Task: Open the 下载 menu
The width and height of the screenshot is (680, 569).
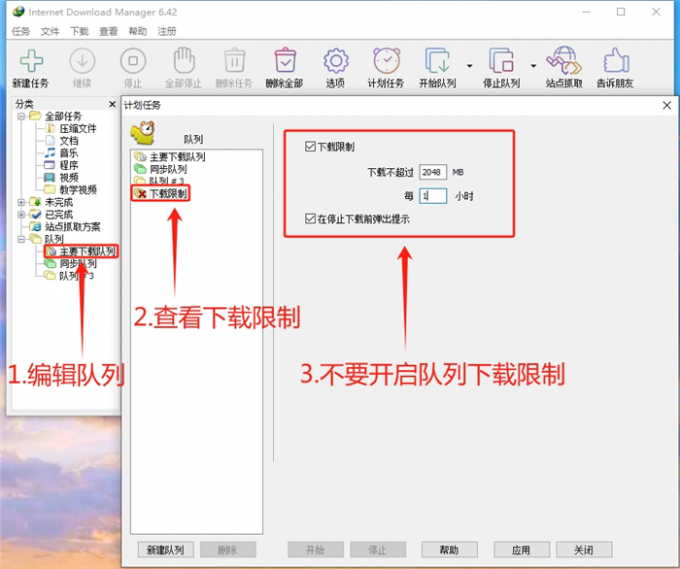Action: click(79, 31)
